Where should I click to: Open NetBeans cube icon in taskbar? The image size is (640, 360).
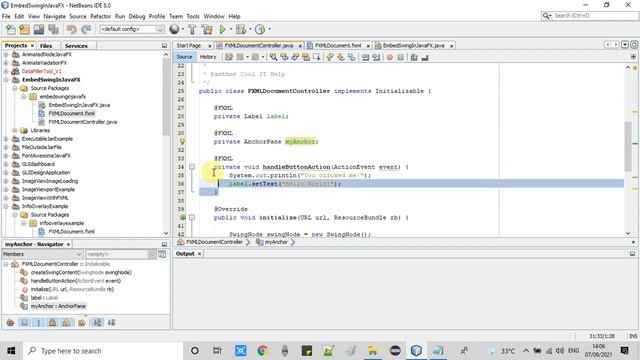pyautogui.click(x=416, y=351)
